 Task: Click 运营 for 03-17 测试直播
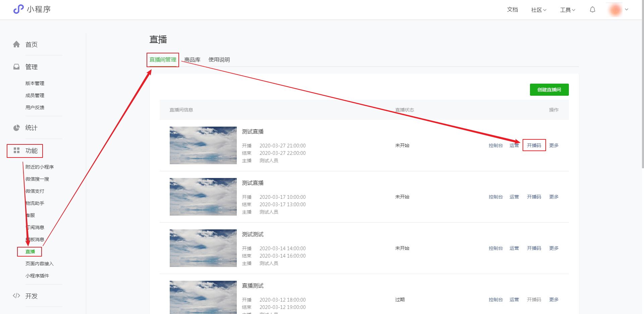(514, 197)
